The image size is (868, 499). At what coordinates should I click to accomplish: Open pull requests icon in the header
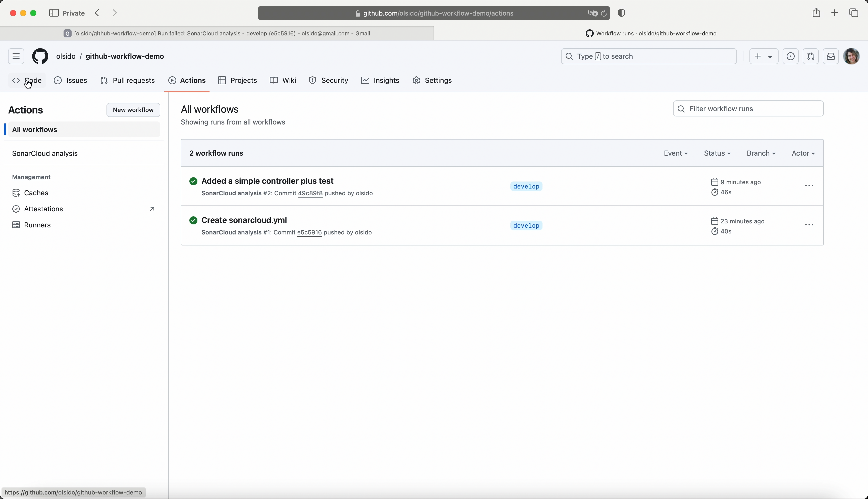[811, 56]
